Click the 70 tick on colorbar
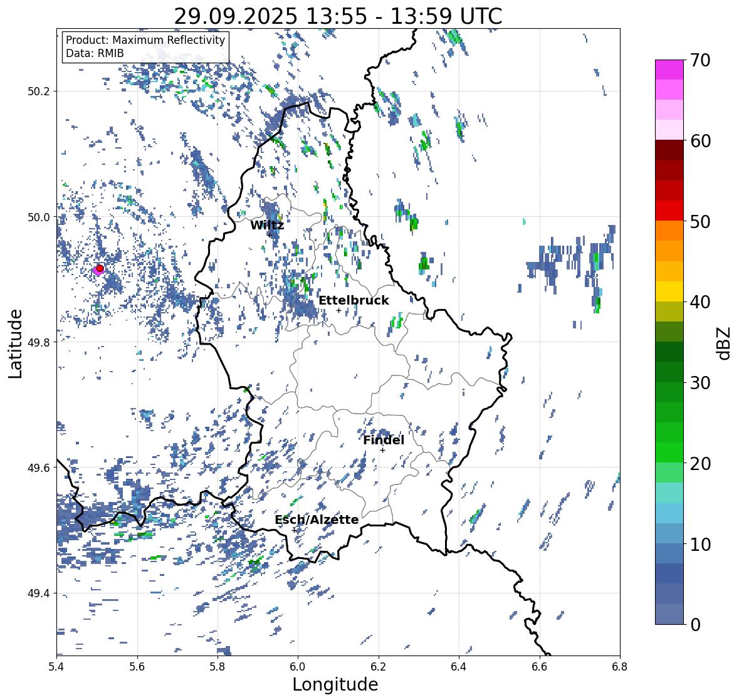Image resolution: width=739 pixels, height=700 pixels. pos(700,60)
